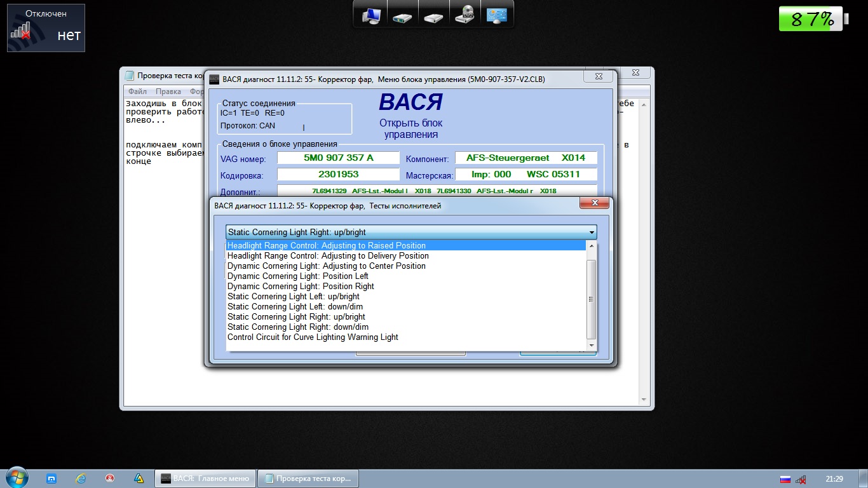Screen dimensions: 868x488
Task: Select Control Circuit for Curve Lighting Warning Light
Action: click(x=313, y=337)
